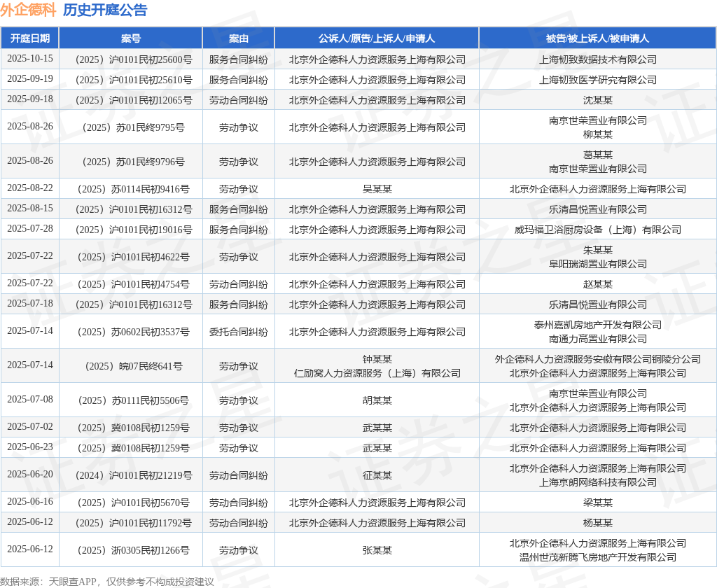Click defendant 温州世茂新腾飞房地产开发有限公司
Viewport: 717px width, 588px height.
(x=598, y=557)
